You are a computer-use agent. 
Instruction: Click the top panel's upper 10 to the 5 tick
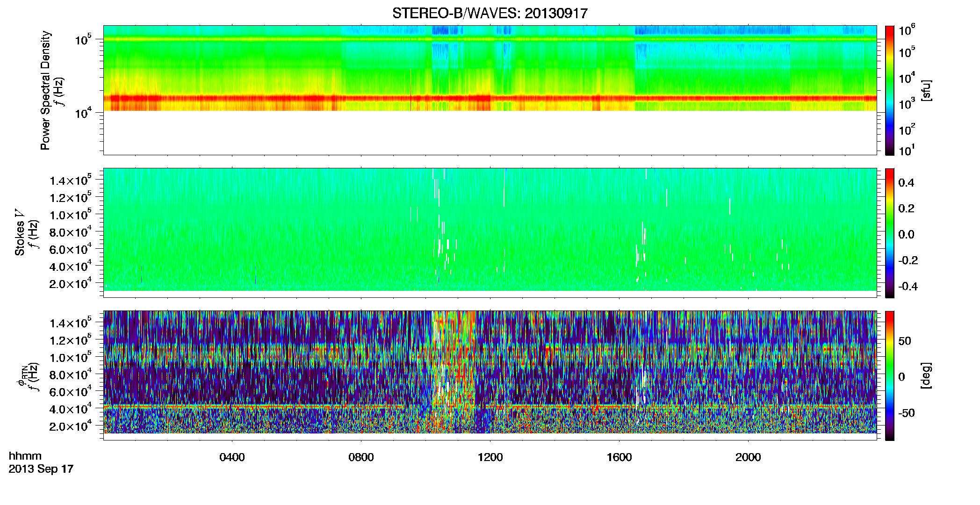pyautogui.click(x=83, y=39)
